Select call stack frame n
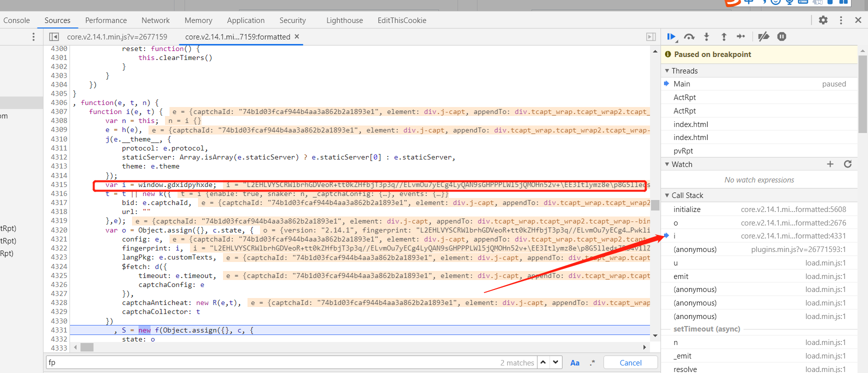The image size is (868, 373). pos(759,342)
